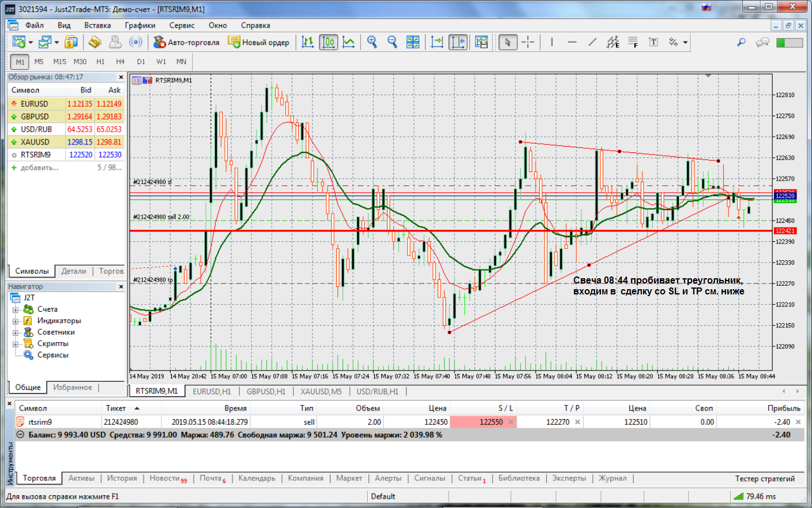Click the Новый ордер button
Image resolution: width=812 pixels, height=508 pixels.
259,42
